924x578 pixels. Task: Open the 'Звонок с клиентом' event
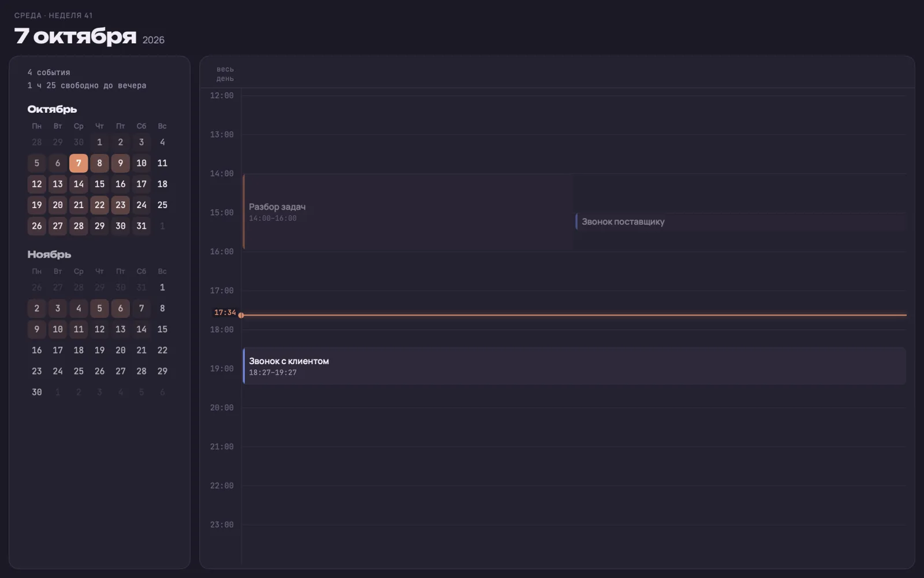574,366
